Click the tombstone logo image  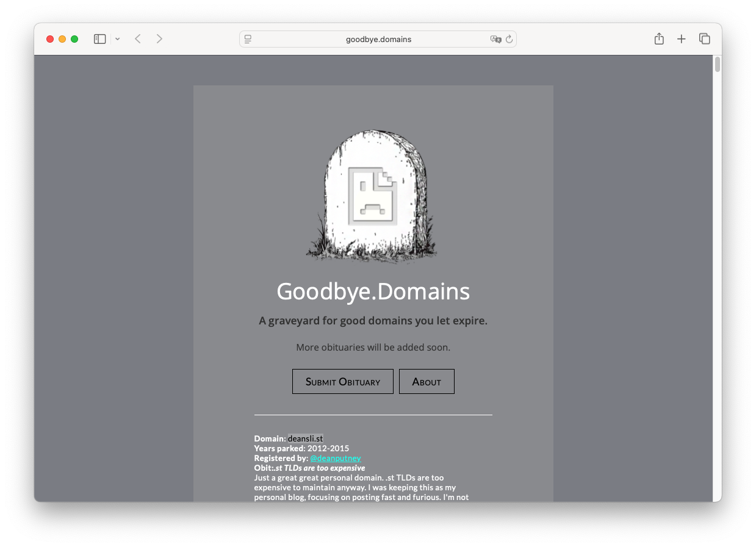[373, 195]
